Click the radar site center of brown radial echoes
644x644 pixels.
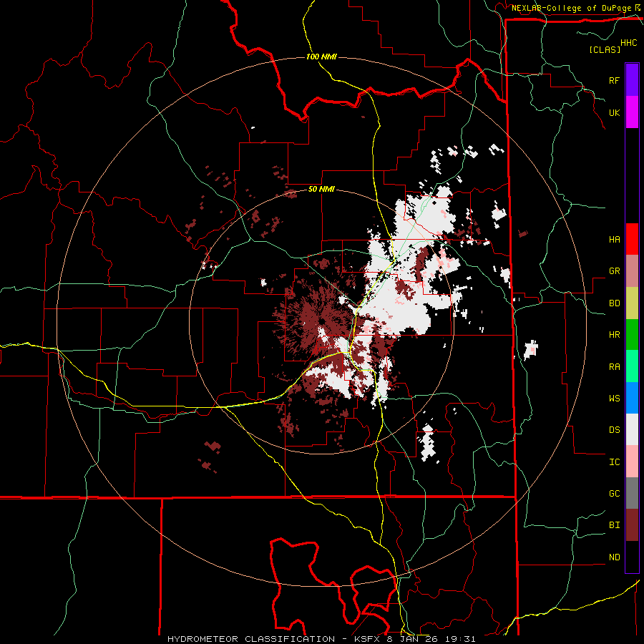321,321
